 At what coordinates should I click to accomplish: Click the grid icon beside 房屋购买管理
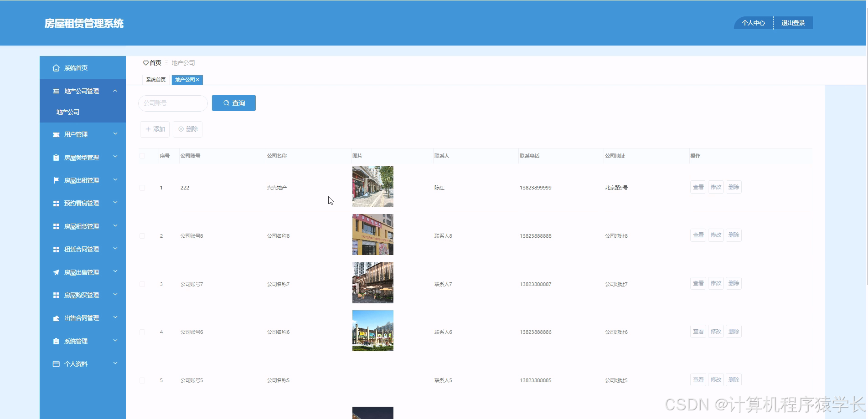tap(56, 295)
